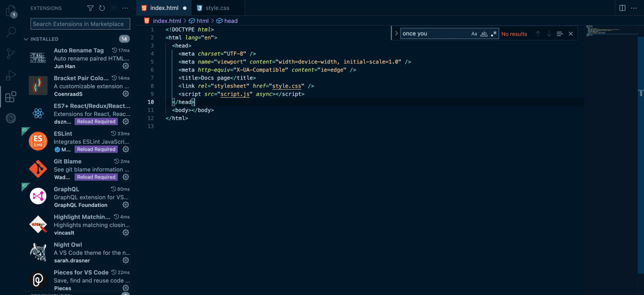
Task: Click the 'No results' find message
Action: coord(514,34)
